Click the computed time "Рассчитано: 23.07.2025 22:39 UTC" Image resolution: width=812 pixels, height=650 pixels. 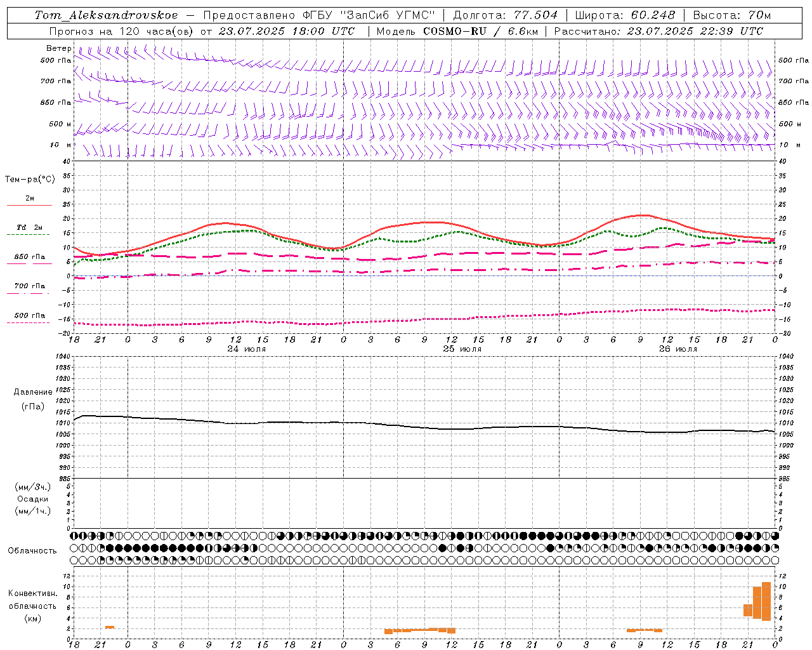click(x=658, y=31)
